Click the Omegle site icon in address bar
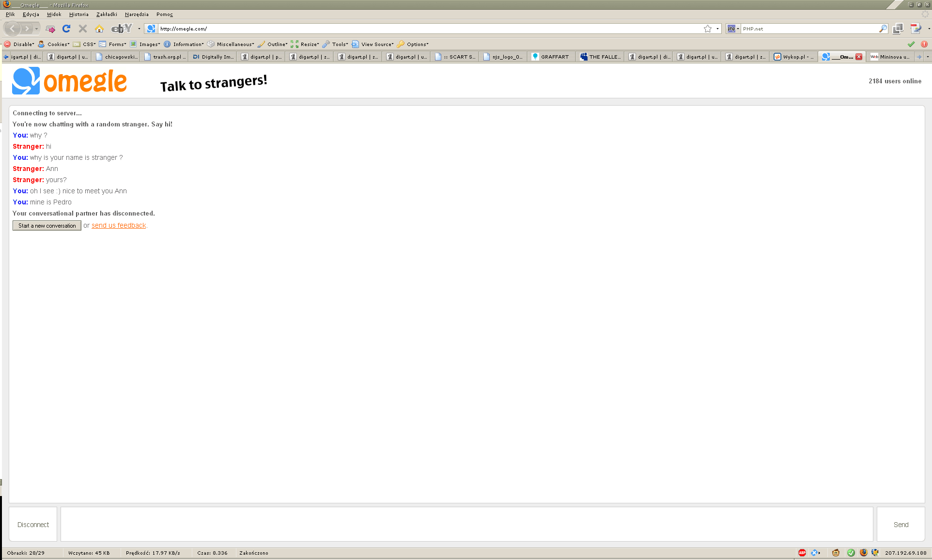This screenshot has height=560, width=932. 151,29
